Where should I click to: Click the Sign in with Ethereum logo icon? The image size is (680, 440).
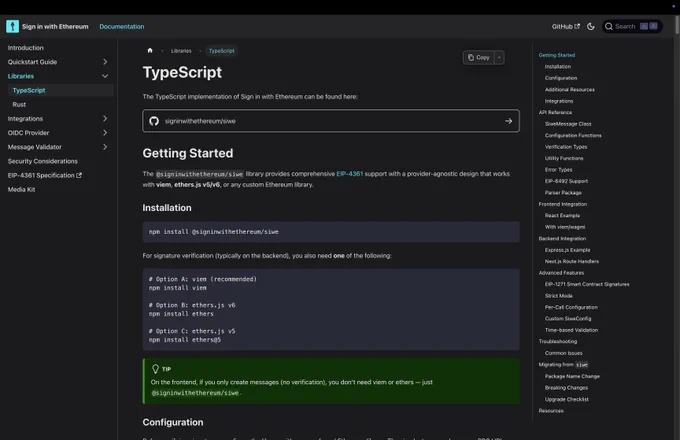12,26
